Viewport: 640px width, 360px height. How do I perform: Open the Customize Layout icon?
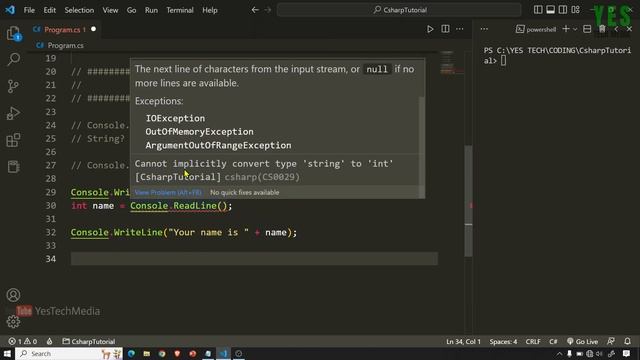(575, 10)
